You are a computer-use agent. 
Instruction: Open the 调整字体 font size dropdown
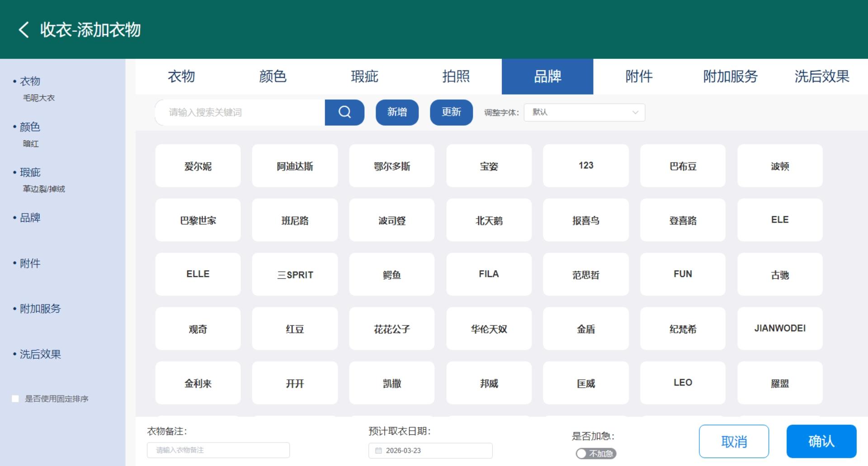point(584,112)
